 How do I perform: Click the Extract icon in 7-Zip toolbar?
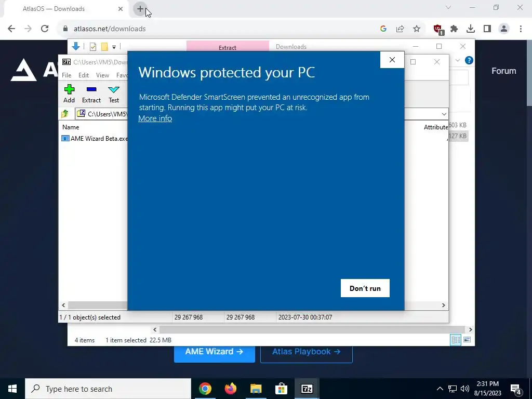tap(91, 94)
